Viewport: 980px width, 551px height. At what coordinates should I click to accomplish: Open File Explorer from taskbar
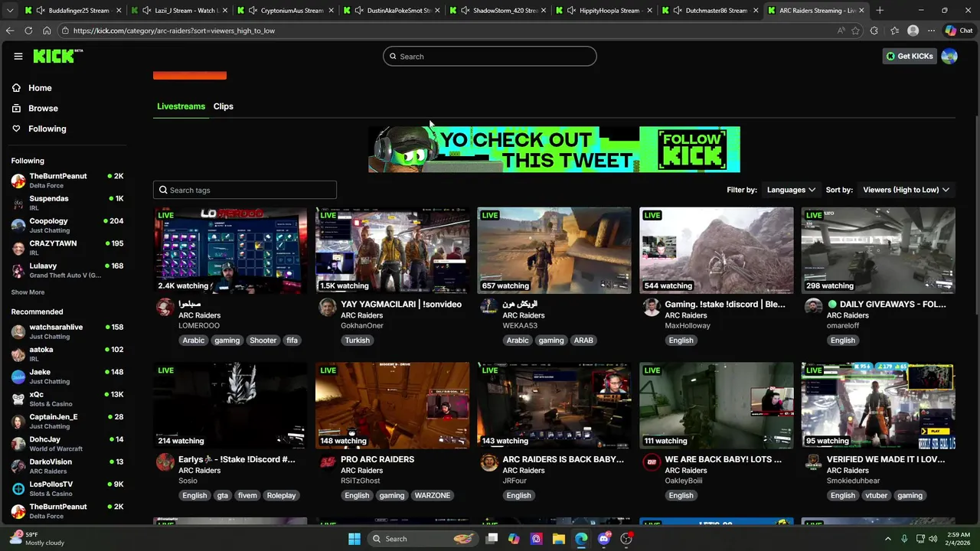[x=559, y=539]
